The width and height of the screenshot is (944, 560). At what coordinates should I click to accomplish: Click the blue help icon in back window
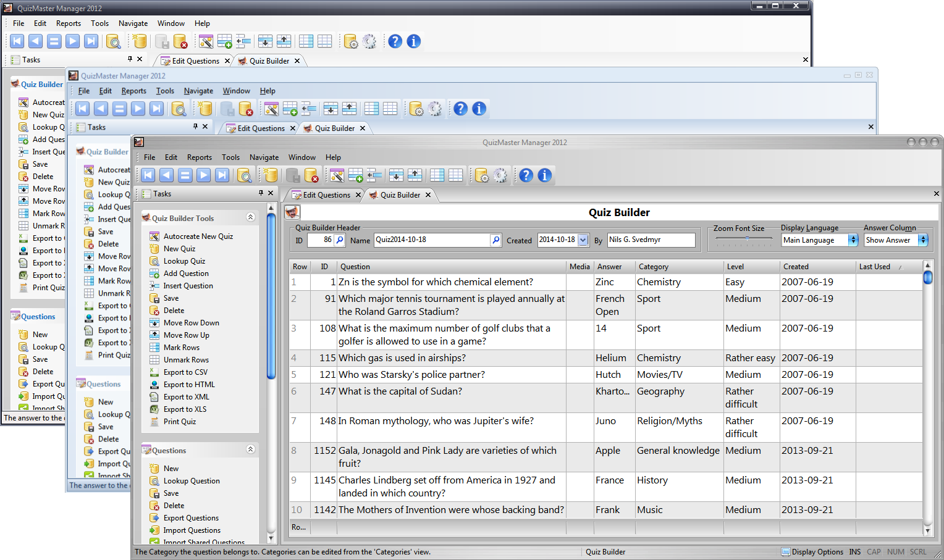[395, 41]
